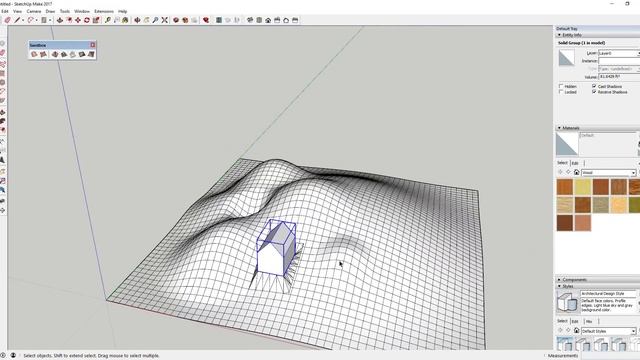Select the Offset tool
The width and height of the screenshot is (640, 360).
69,20
